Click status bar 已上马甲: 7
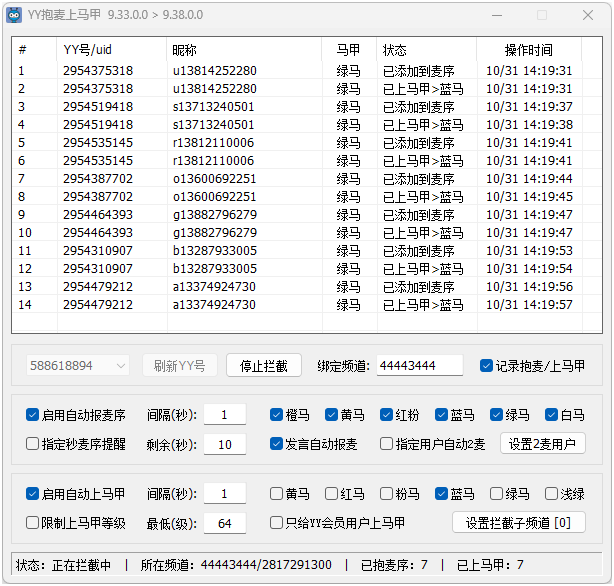 [x=490, y=565]
